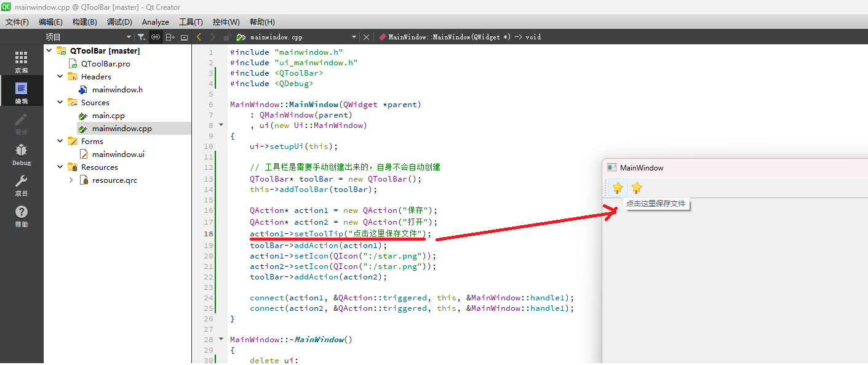Image resolution: width=868 pixels, height=365 pixels.
Task: Open the 控件(W) menu
Action: tap(226, 22)
